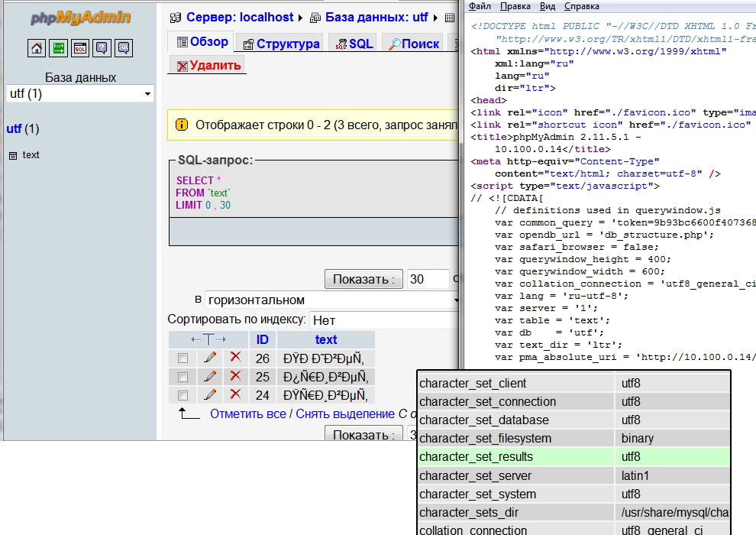Image resolution: width=756 pixels, height=535 pixels.
Task: Check the checkbox for row ID 24
Action: [x=183, y=396]
